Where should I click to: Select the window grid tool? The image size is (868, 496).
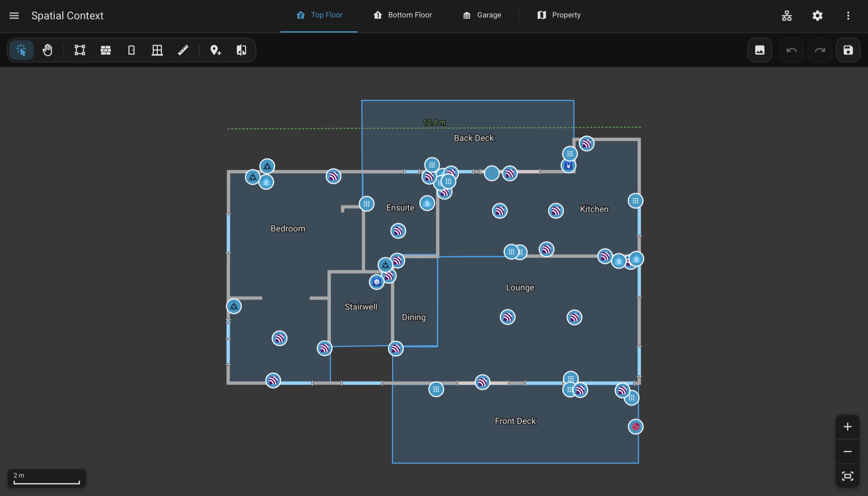pyautogui.click(x=157, y=50)
